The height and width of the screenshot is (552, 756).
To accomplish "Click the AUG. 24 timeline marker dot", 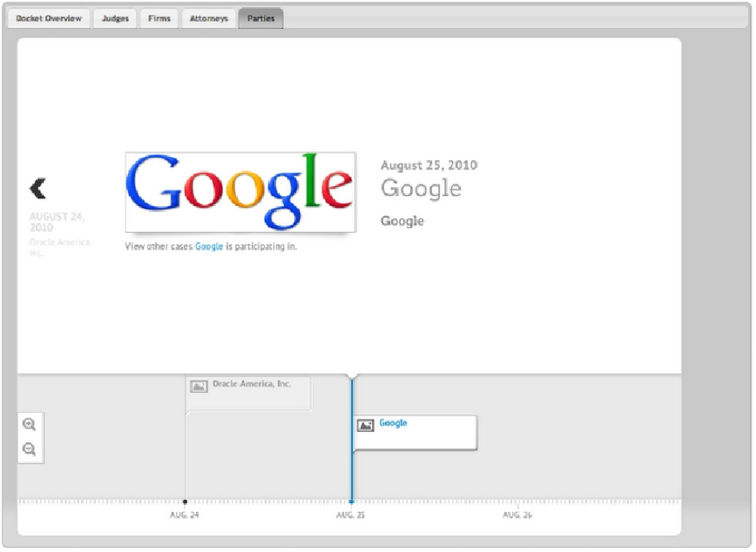I will point(185,502).
